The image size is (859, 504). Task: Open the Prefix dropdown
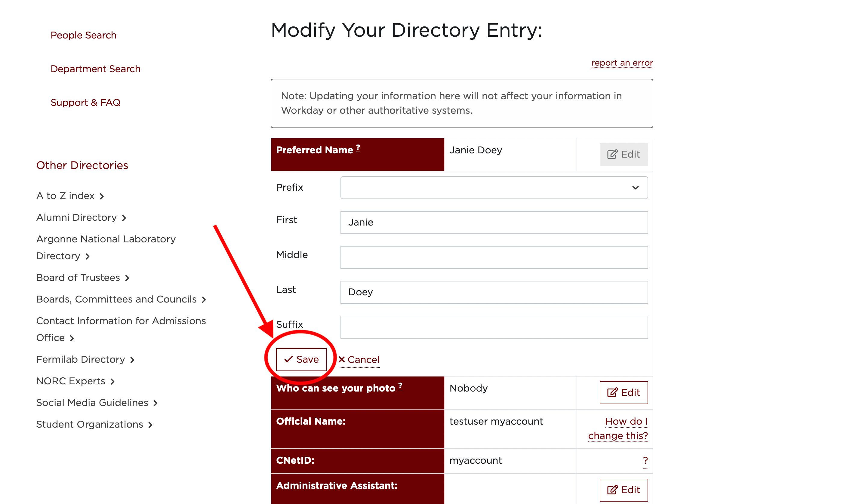coord(494,188)
